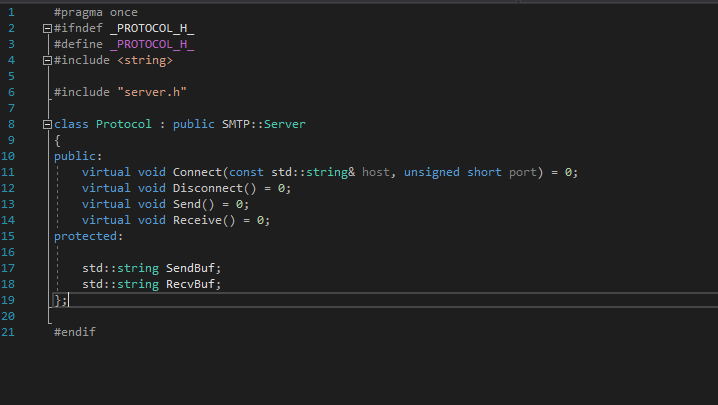Click the SendBuf member variable
The height and width of the screenshot is (405, 718).
click(190, 268)
